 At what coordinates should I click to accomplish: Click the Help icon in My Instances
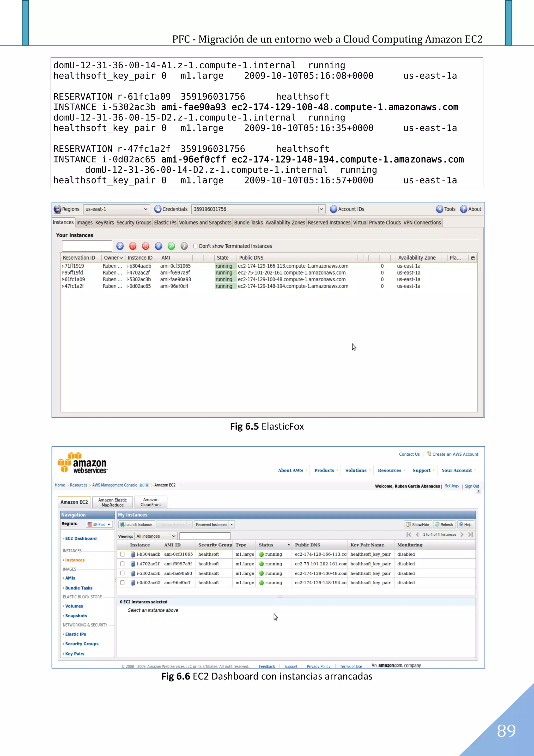tap(461, 524)
